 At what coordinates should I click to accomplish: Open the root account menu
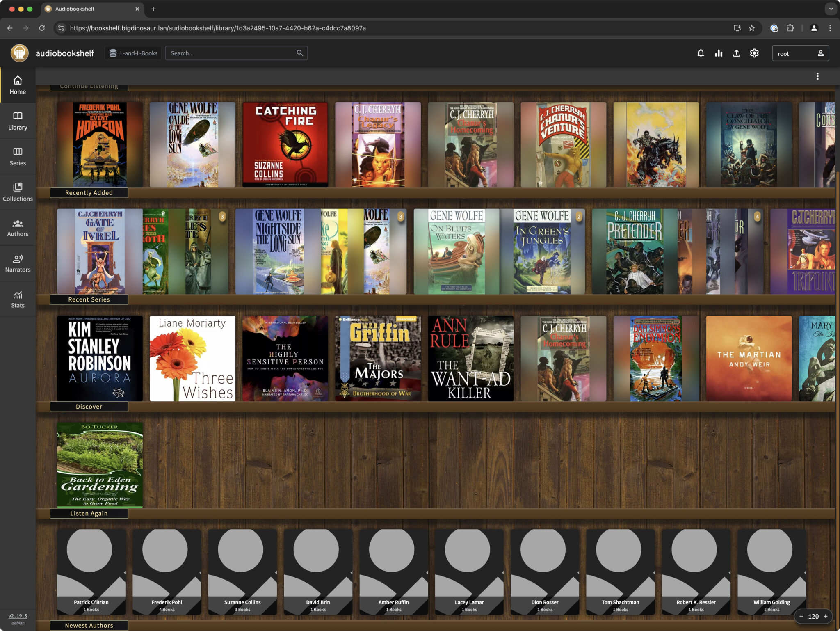click(800, 53)
